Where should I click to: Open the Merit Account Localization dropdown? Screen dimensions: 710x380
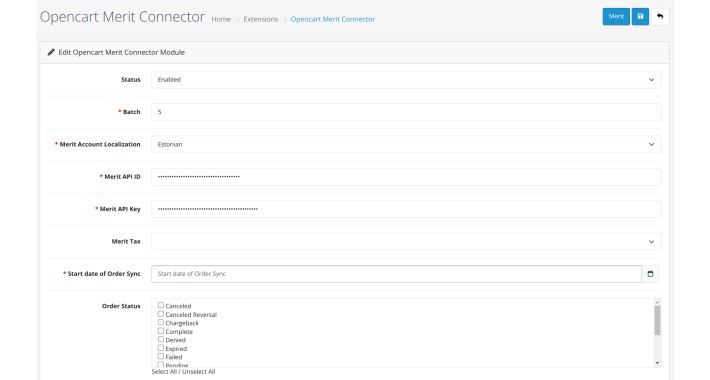click(x=406, y=144)
